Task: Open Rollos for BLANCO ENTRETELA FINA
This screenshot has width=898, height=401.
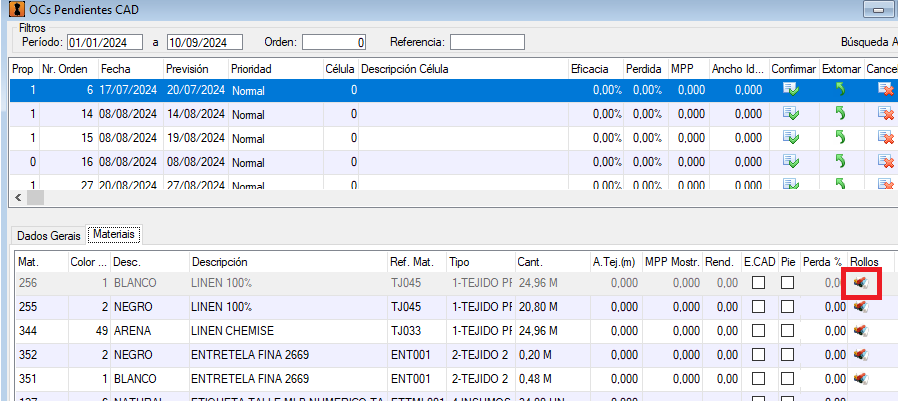Action: 860,379
